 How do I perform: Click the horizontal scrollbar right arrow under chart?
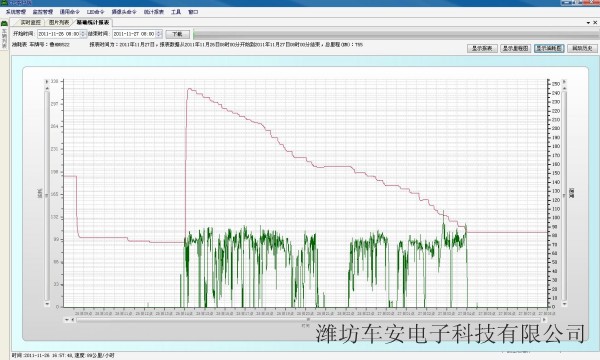[544, 319]
